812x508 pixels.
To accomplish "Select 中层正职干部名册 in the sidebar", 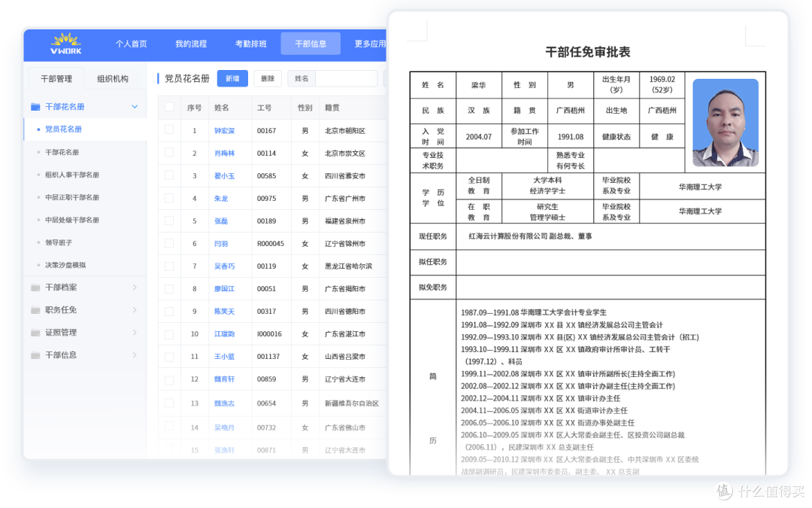I will click(x=71, y=197).
